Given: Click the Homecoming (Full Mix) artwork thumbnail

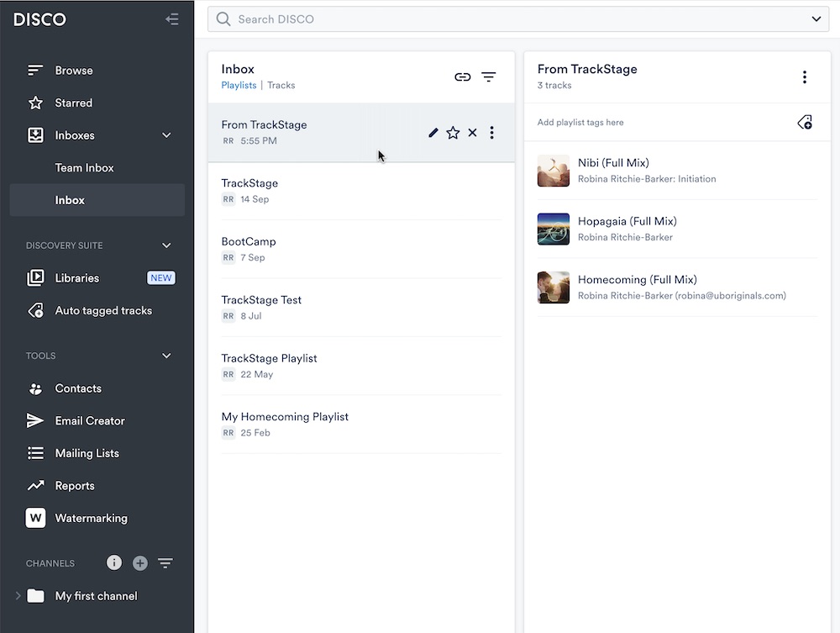Looking at the screenshot, I should [x=554, y=287].
